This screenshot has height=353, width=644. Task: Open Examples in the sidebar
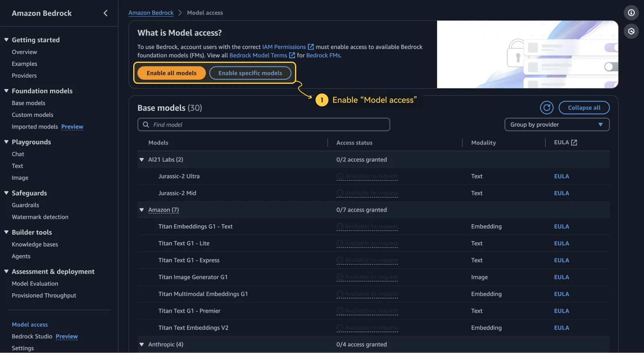(24, 64)
